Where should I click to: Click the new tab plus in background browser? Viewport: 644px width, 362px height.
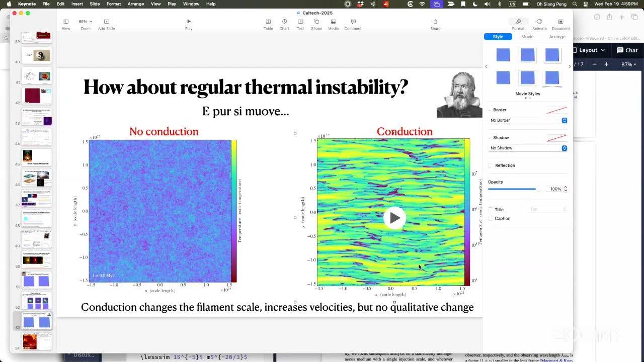622,17
